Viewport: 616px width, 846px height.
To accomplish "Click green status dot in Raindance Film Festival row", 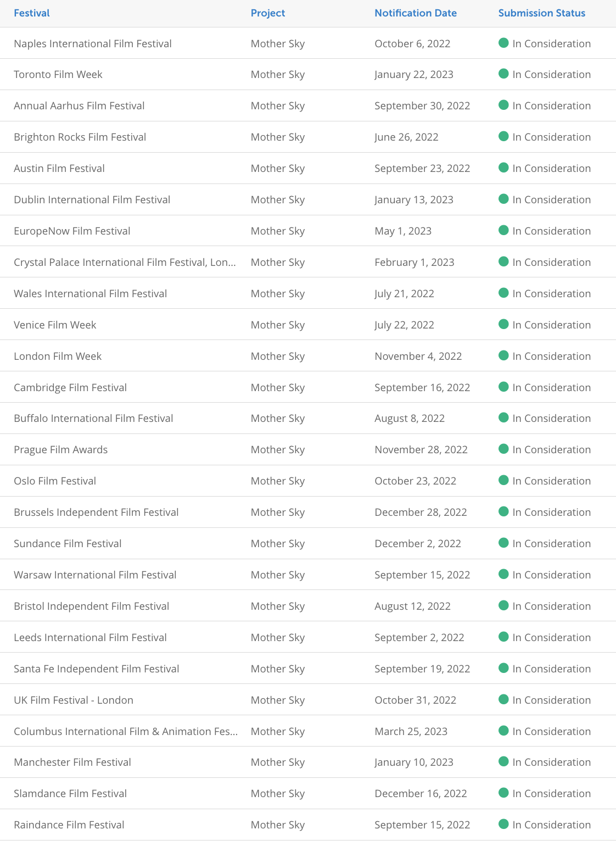I will (x=503, y=824).
